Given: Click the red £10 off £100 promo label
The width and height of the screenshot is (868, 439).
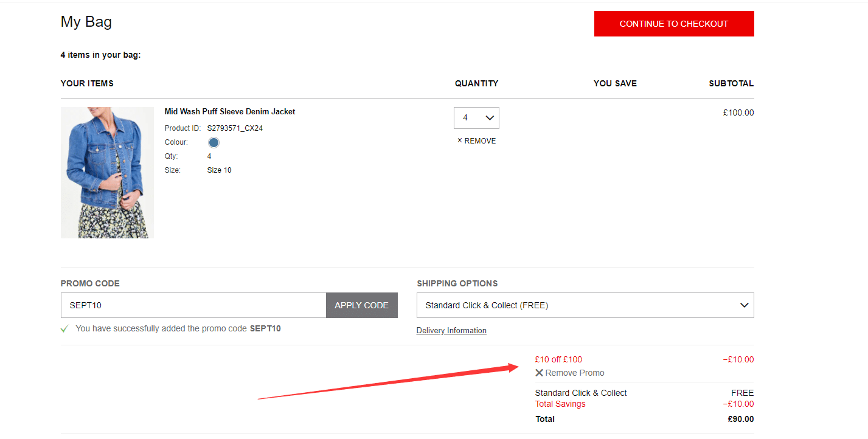Looking at the screenshot, I should [x=558, y=359].
